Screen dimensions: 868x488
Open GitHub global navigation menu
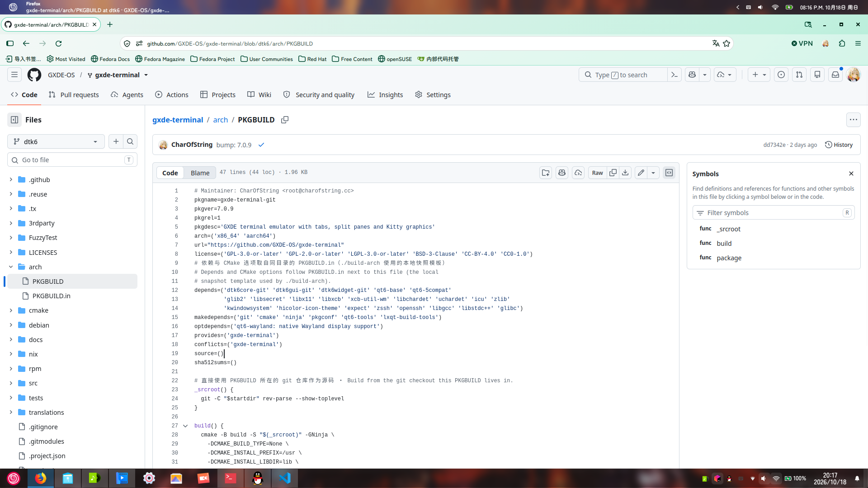pyautogui.click(x=14, y=75)
